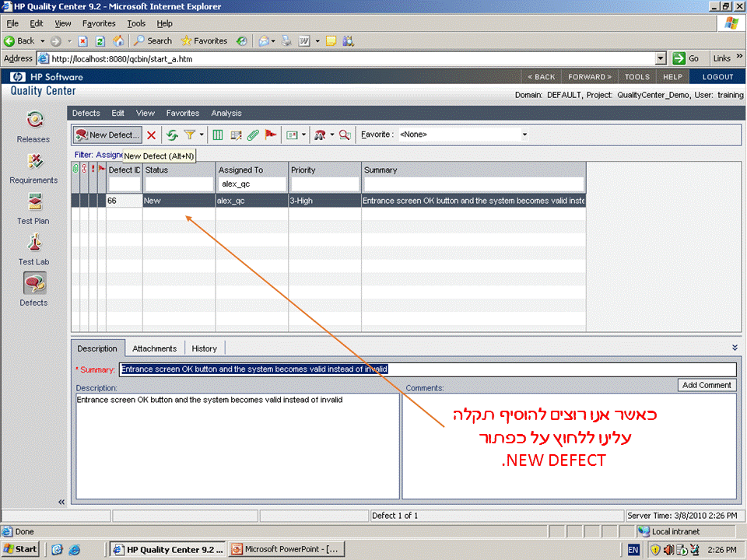Image resolution: width=747 pixels, height=560 pixels.
Task: Open the Internet Explorer Tools menu
Action: click(136, 23)
